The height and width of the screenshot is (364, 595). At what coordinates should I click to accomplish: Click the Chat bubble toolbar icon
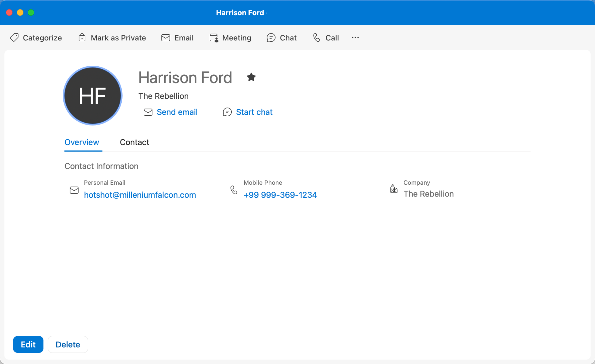tap(271, 38)
